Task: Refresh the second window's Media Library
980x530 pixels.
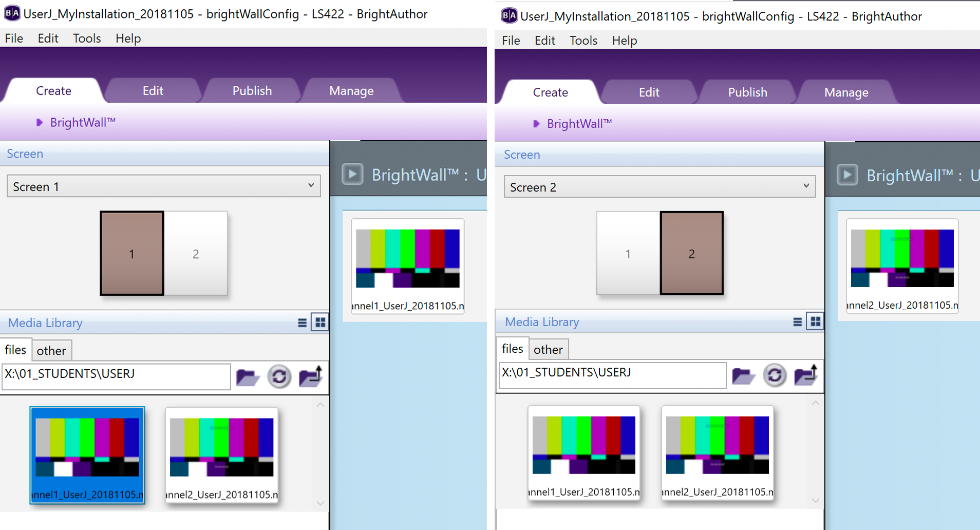Action: (x=775, y=375)
